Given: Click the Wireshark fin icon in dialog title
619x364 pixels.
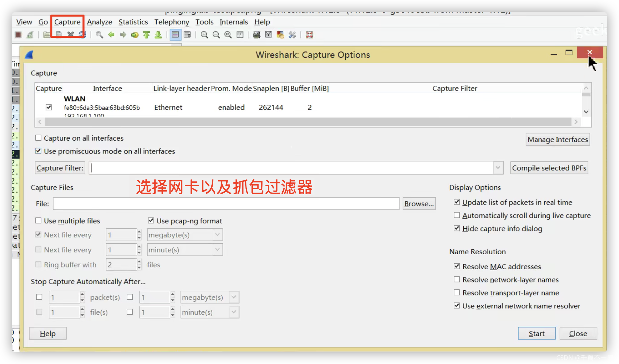Looking at the screenshot, I should 29,54.
